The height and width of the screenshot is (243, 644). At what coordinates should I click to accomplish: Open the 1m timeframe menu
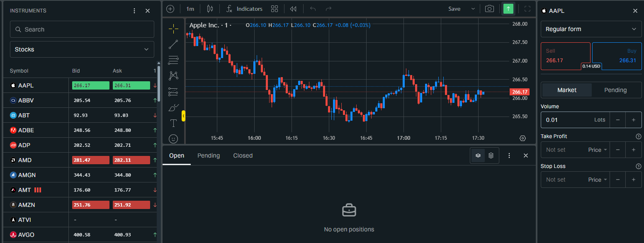190,8
